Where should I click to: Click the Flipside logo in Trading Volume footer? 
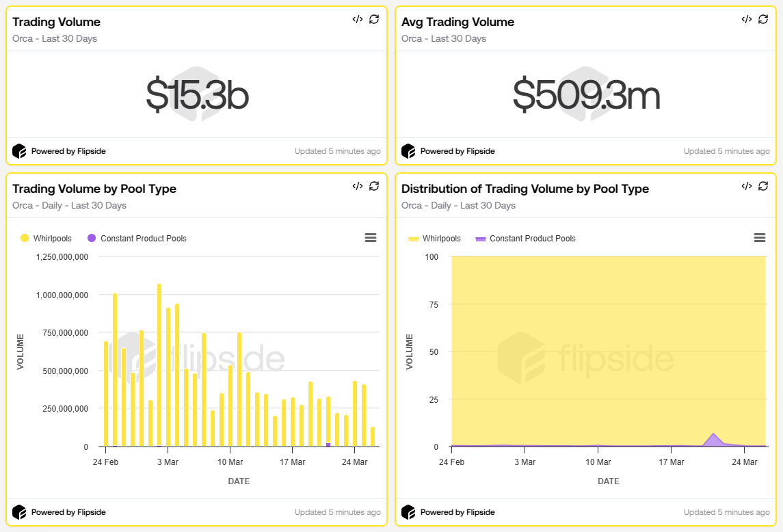coord(18,151)
